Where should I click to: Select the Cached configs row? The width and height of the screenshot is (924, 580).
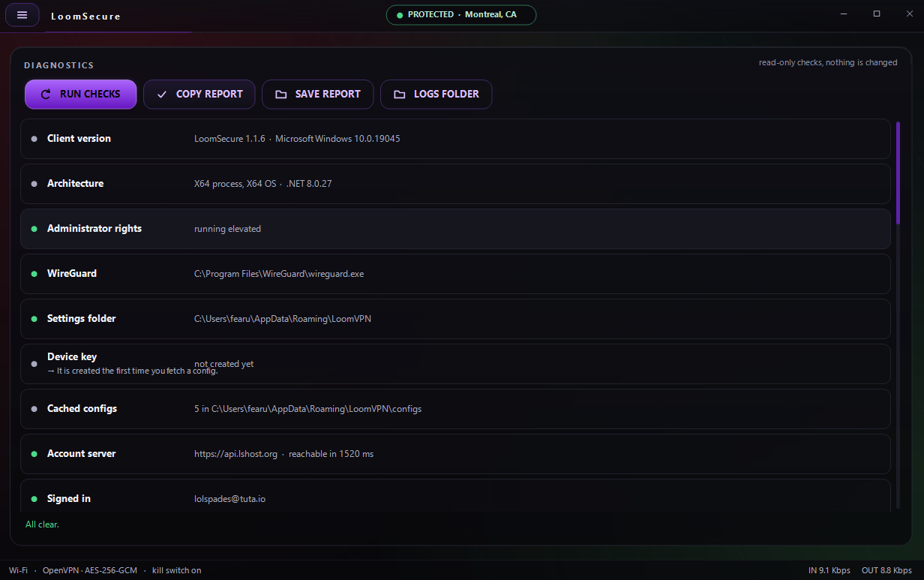[x=455, y=409]
